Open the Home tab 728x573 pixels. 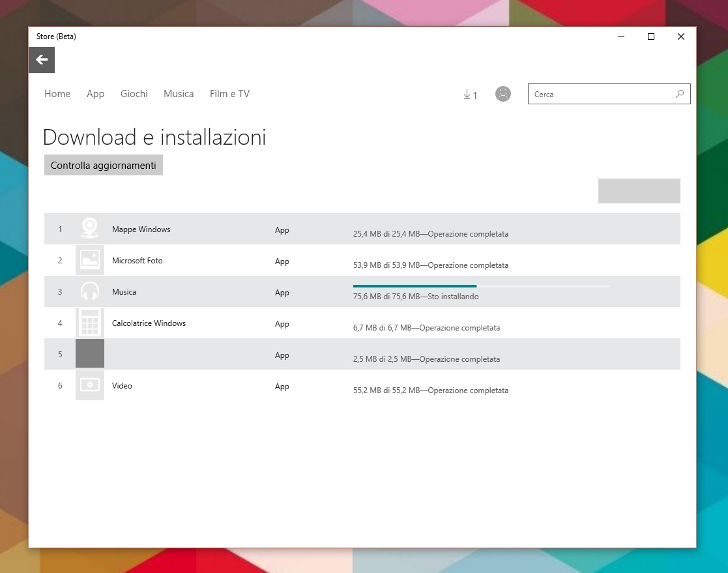(57, 94)
